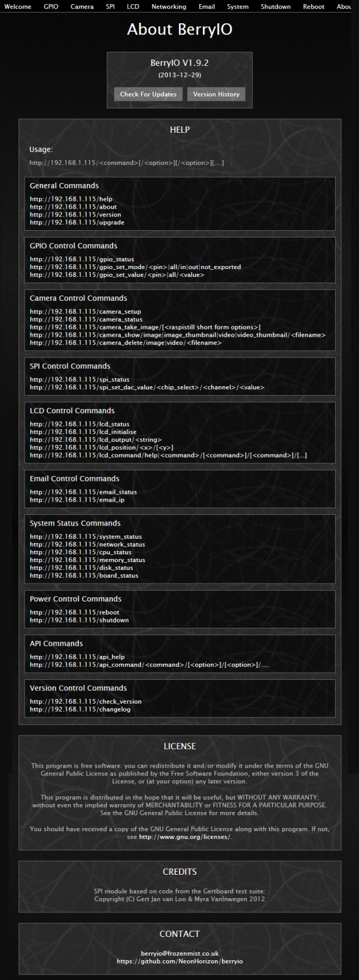Screen dimensions: 359x980
Task: Click the camera_show command line
Action: (178, 335)
